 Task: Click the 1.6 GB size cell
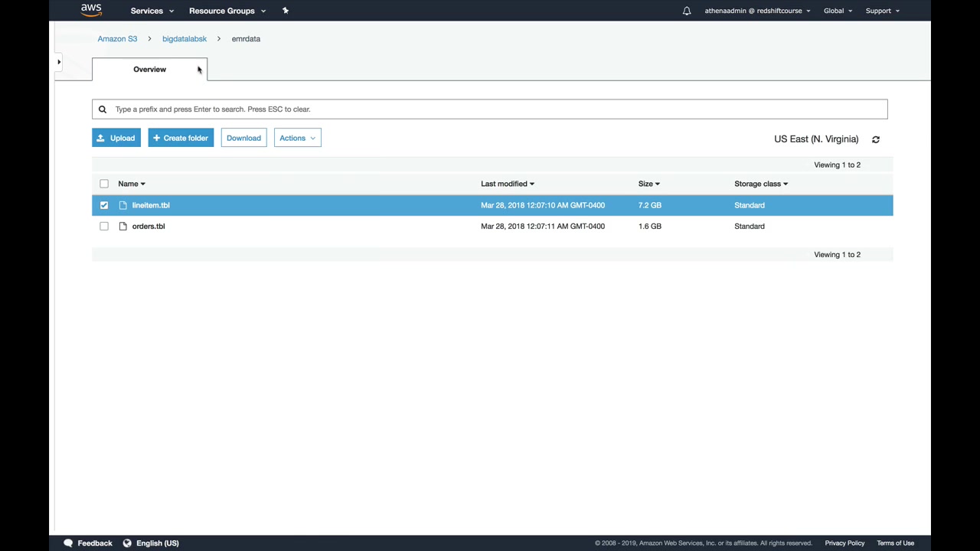click(650, 227)
